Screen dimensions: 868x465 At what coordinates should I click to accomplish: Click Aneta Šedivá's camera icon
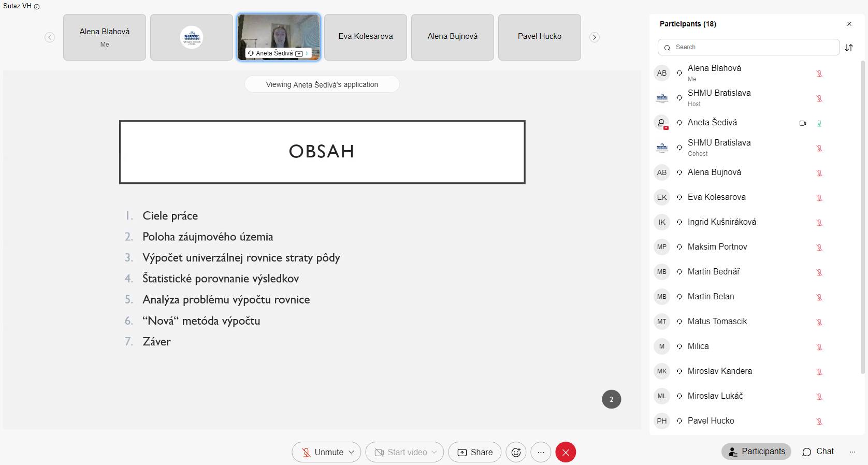coord(803,123)
